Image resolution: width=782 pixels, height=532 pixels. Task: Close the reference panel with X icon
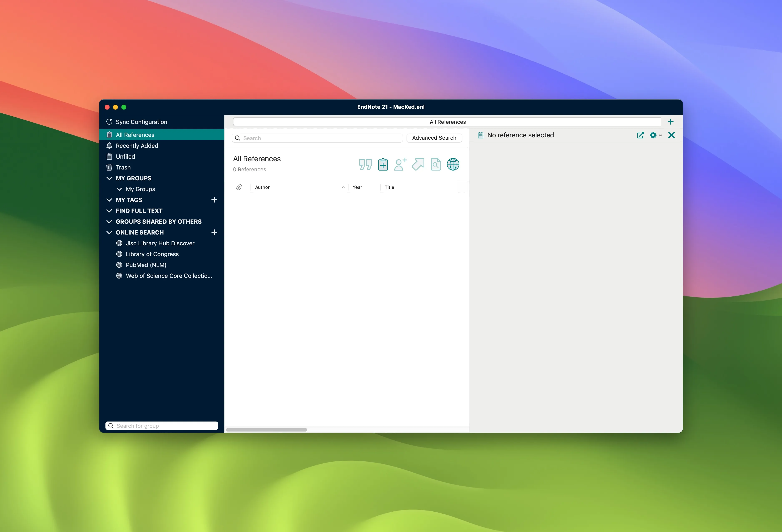(x=671, y=135)
